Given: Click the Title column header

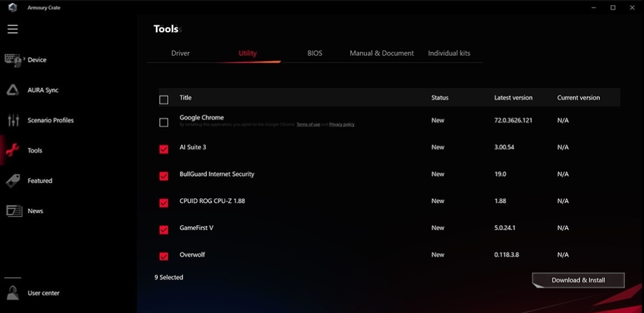Looking at the screenshot, I should 185,97.
